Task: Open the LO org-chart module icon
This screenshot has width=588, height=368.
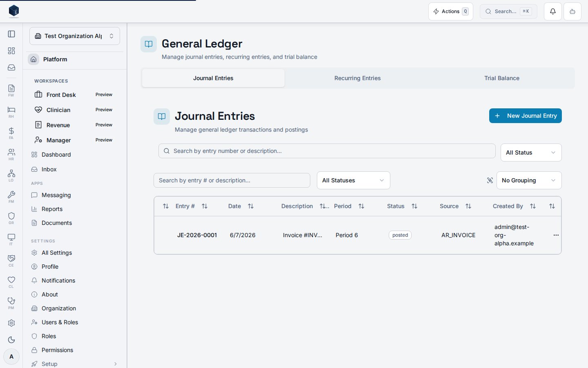Action: click(x=11, y=175)
